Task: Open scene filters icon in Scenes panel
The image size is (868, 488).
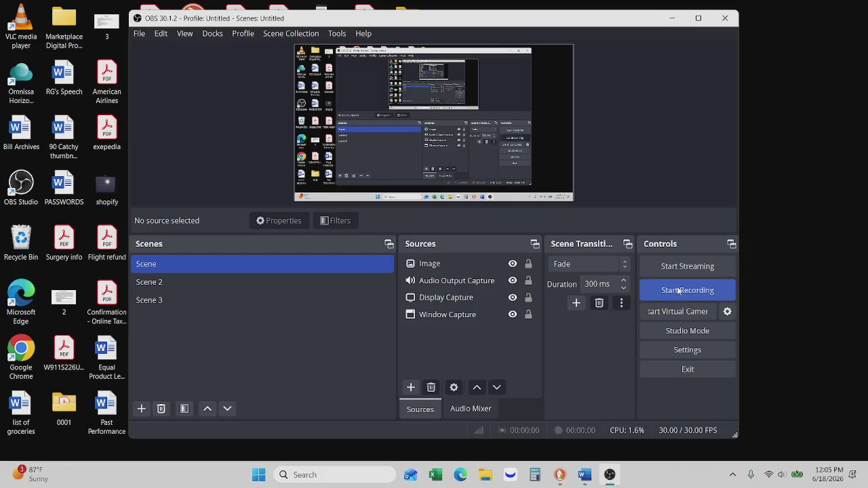Action: pos(184,409)
